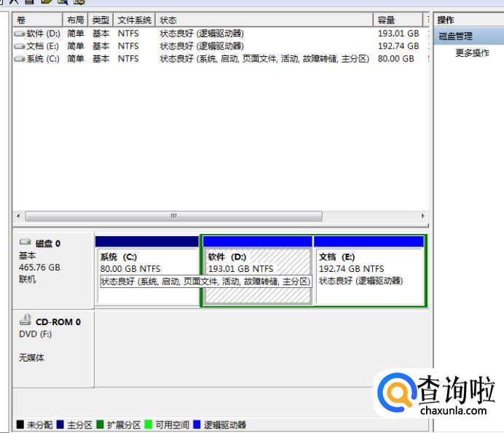The width and height of the screenshot is (504, 433).
Task: Sort by the 容量 column header
Action: point(398,20)
